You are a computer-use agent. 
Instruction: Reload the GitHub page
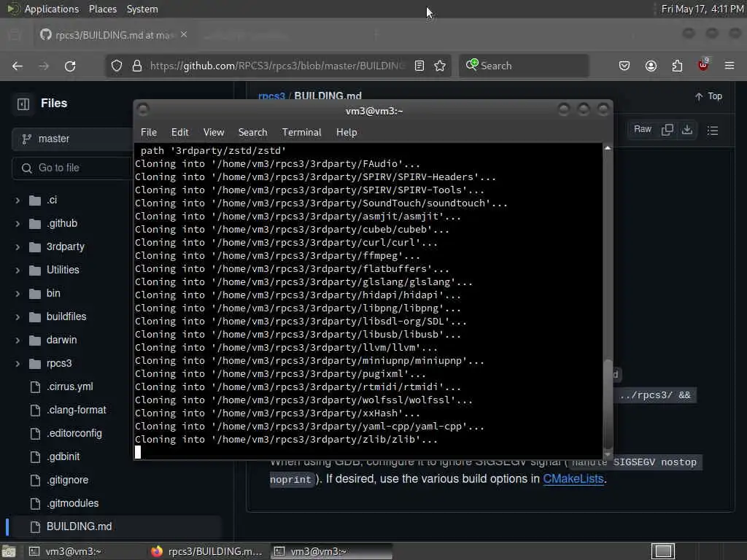(70, 66)
